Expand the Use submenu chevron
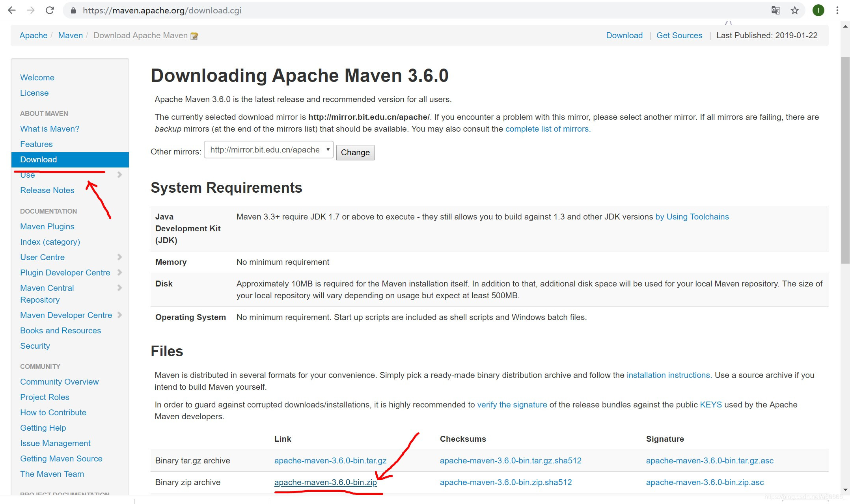 coord(120,175)
